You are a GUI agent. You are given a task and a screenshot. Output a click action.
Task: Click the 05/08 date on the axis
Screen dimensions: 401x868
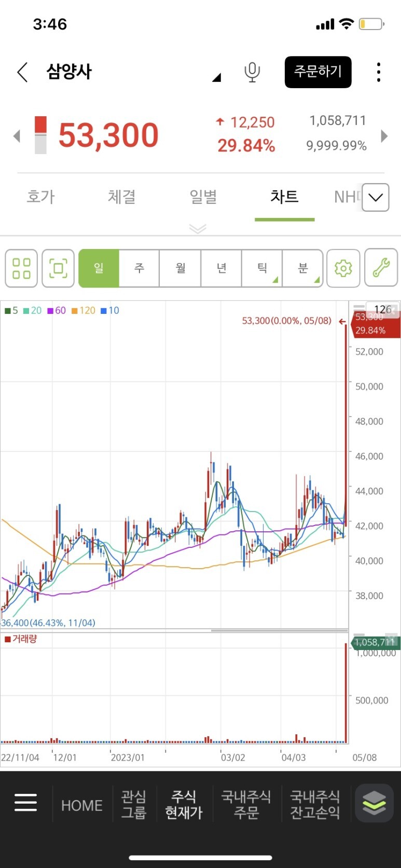[x=364, y=757]
